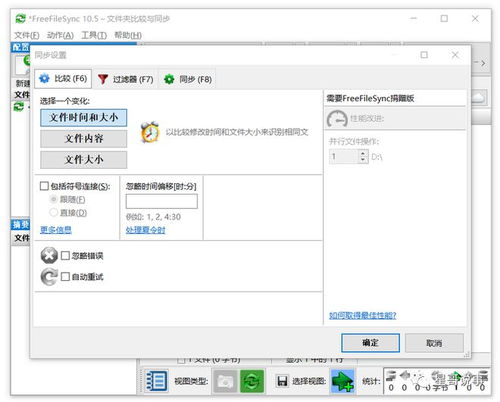Viewport: 500px width, 402px height.
Task: Open the 工具(T) menu
Action: [94, 35]
